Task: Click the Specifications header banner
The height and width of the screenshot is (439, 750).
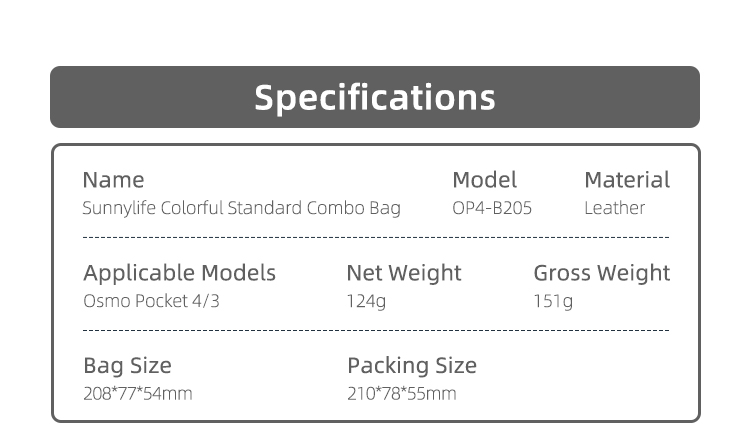Action: [375, 97]
